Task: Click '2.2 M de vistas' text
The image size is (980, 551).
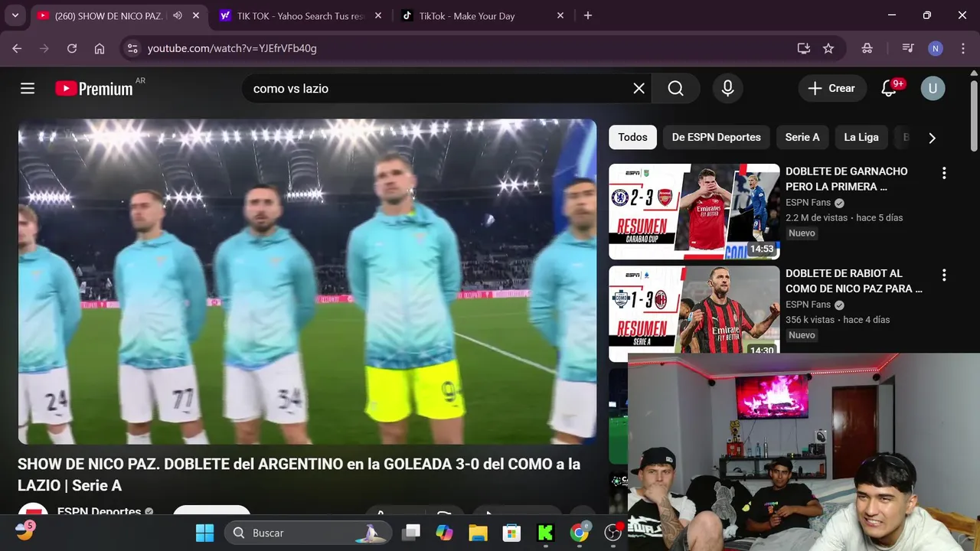Action: [x=817, y=217]
